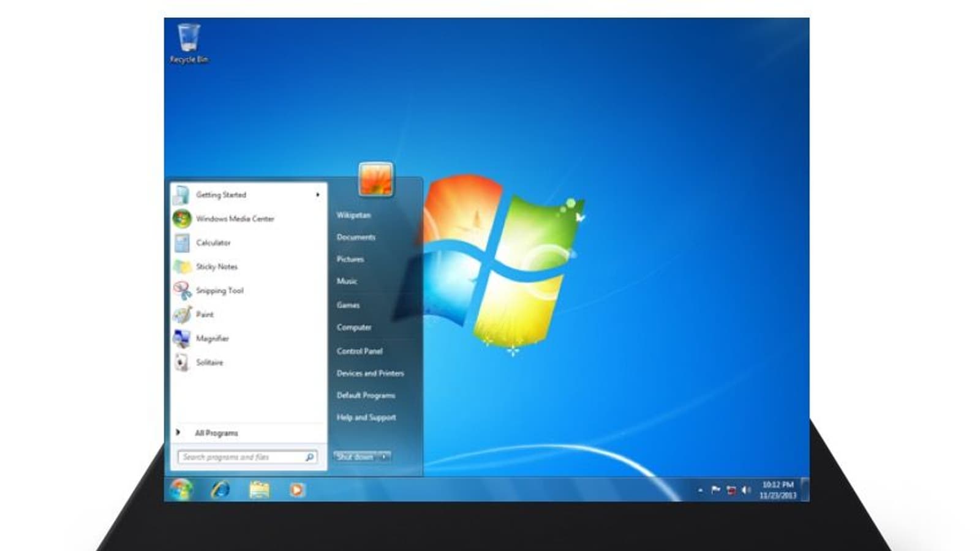Image resolution: width=980 pixels, height=551 pixels.
Task: Open Windows Explorer folder icon on taskbar
Action: (x=259, y=490)
